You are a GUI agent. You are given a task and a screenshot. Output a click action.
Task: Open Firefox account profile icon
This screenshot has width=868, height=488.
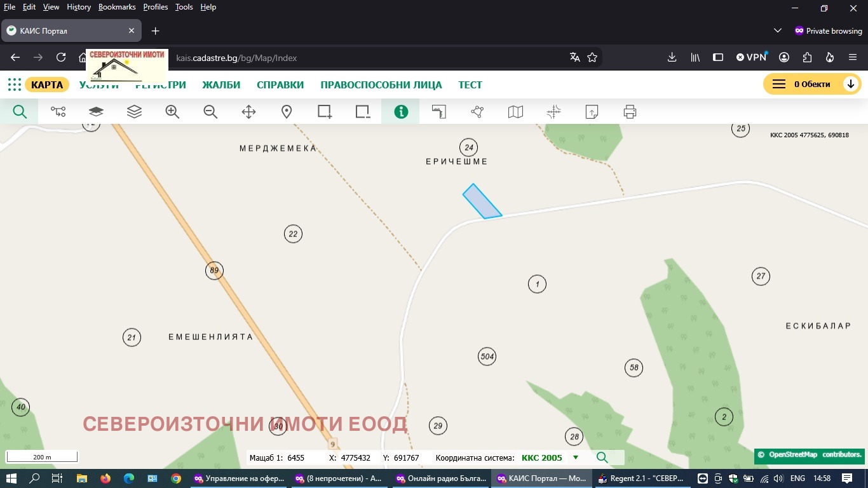784,57
